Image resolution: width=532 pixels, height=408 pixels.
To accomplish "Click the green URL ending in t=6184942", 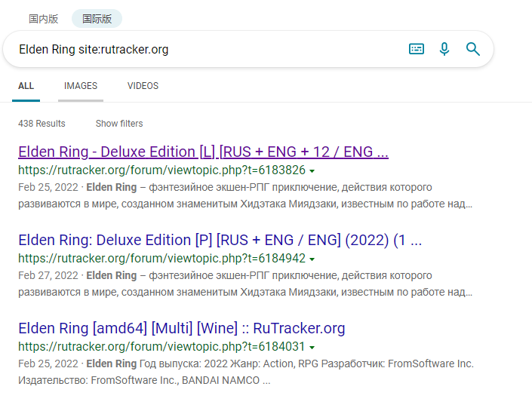I will pyautogui.click(x=161, y=259).
